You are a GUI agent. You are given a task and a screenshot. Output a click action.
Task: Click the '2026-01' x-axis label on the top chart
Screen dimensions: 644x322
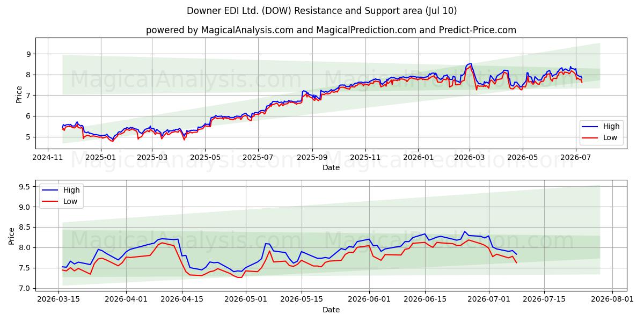[x=418, y=158]
